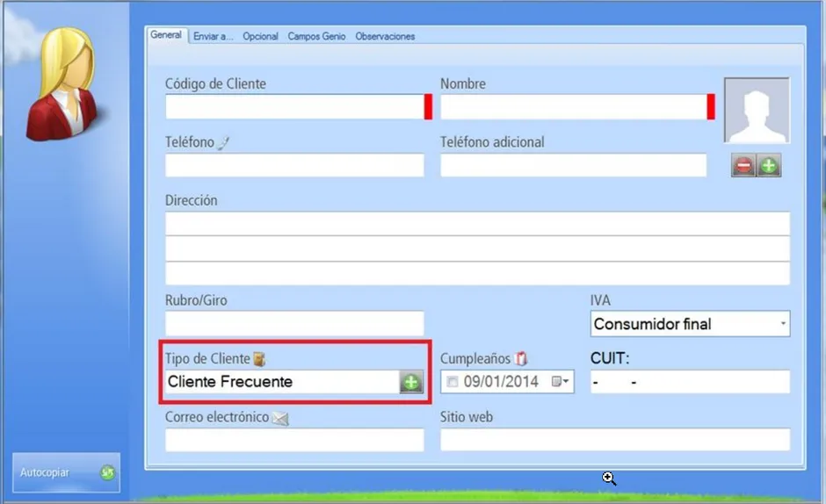The height and width of the screenshot is (504, 826).
Task: Click the green plus next to Tipo de Cliente
Action: (411, 382)
